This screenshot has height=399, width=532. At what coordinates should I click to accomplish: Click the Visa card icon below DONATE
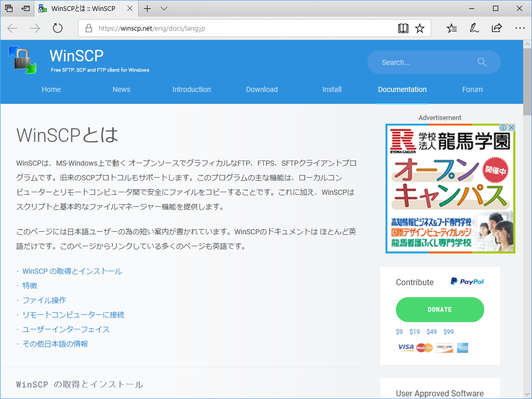(x=405, y=348)
